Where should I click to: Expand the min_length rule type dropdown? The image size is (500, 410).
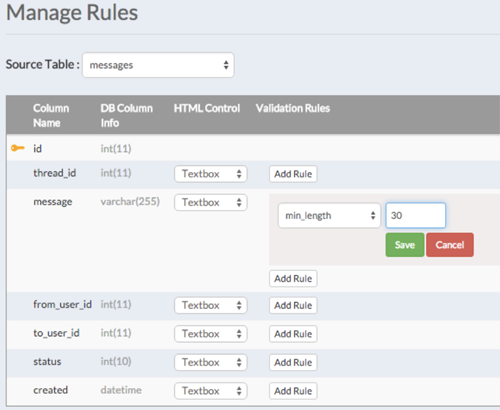point(329,216)
